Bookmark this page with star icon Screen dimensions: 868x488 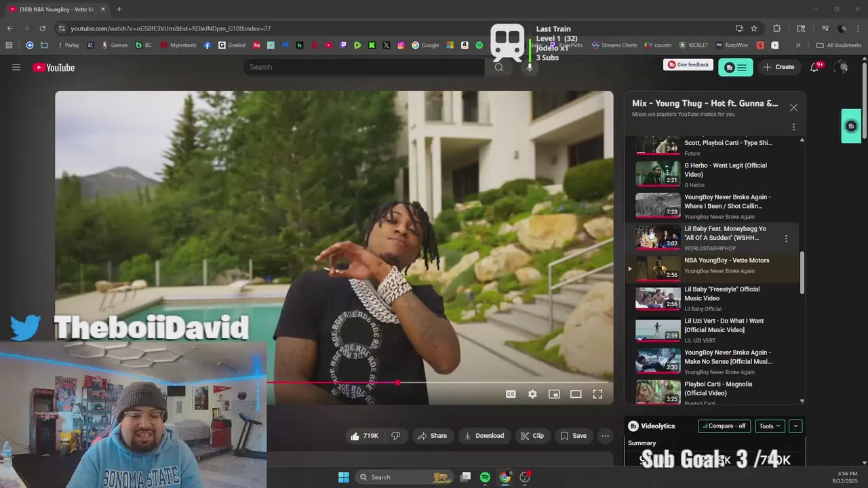pyautogui.click(x=754, y=28)
